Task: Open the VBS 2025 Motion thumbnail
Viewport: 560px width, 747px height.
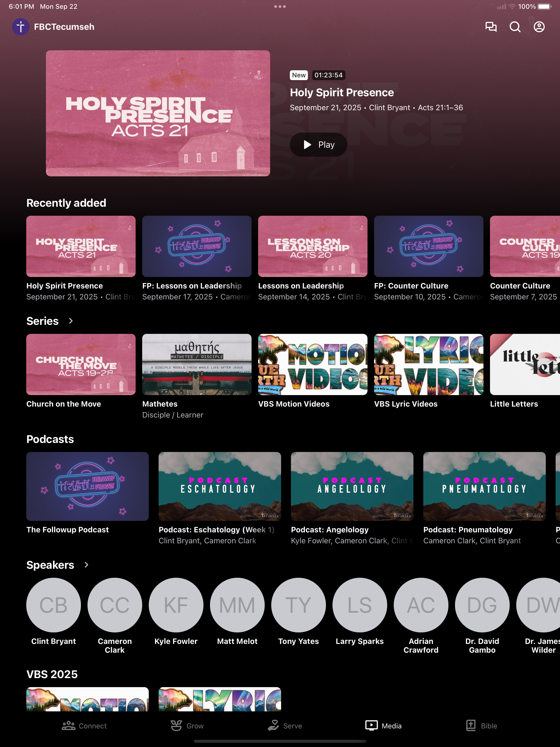Action: pos(87,699)
